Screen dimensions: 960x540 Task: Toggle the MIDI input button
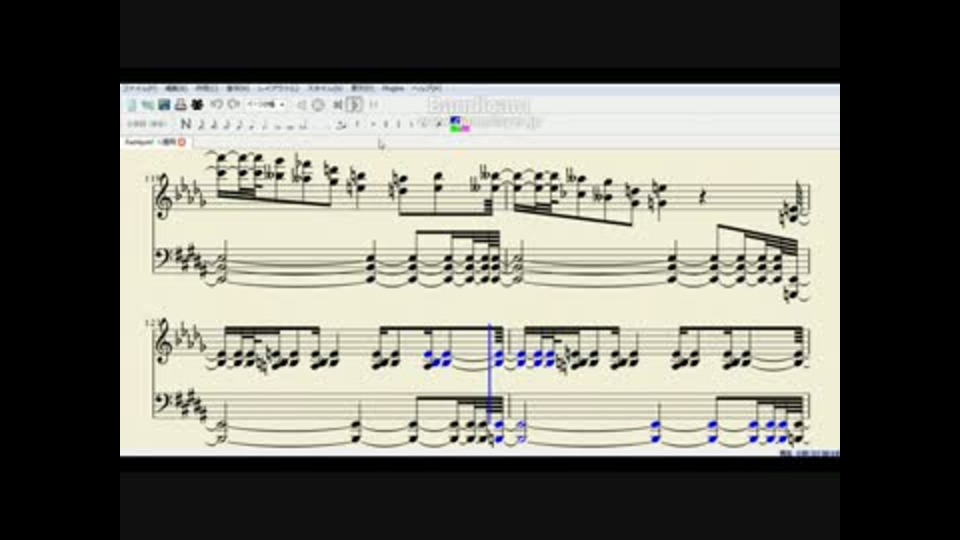(x=318, y=105)
